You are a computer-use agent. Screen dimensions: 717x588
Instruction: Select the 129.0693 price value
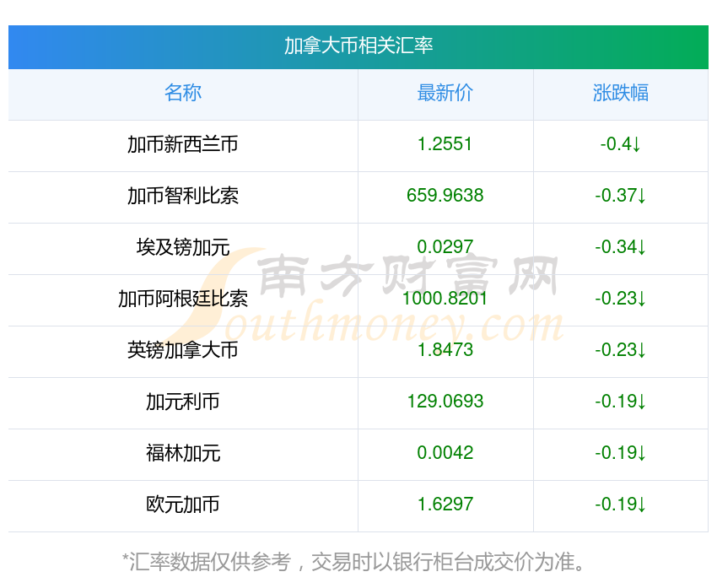pyautogui.click(x=445, y=402)
